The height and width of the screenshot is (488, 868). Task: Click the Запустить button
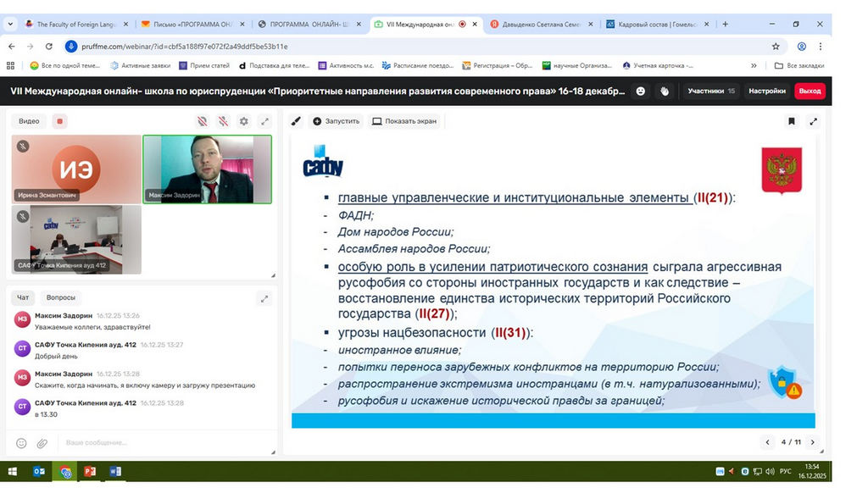pos(336,121)
